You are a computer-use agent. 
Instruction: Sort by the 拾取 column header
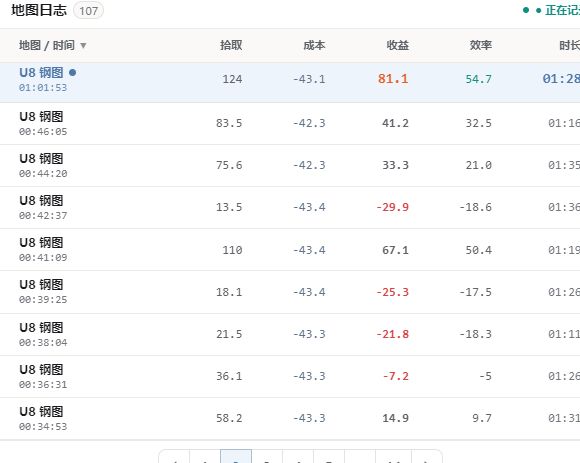(231, 45)
